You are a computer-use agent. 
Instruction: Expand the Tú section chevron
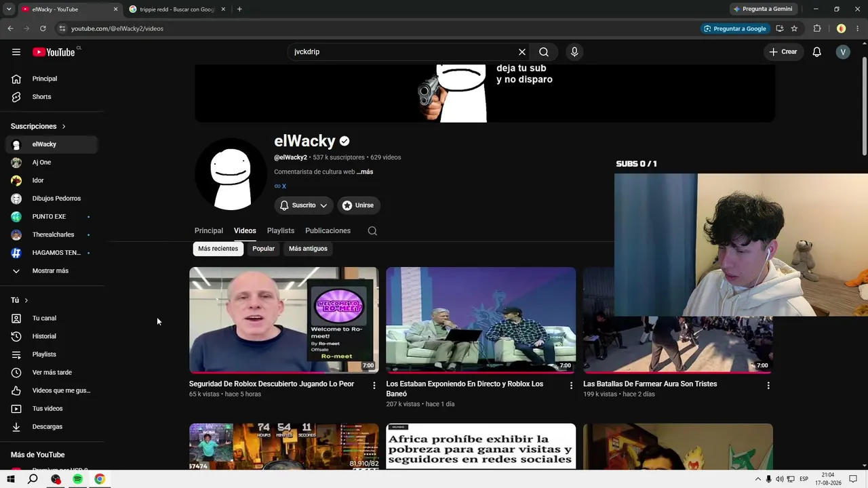26,300
